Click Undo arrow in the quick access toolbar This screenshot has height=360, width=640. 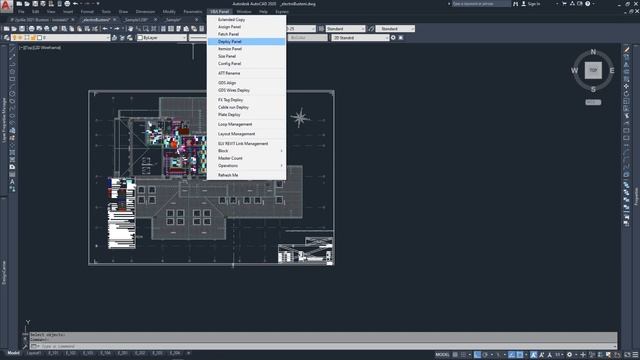pos(76,4)
